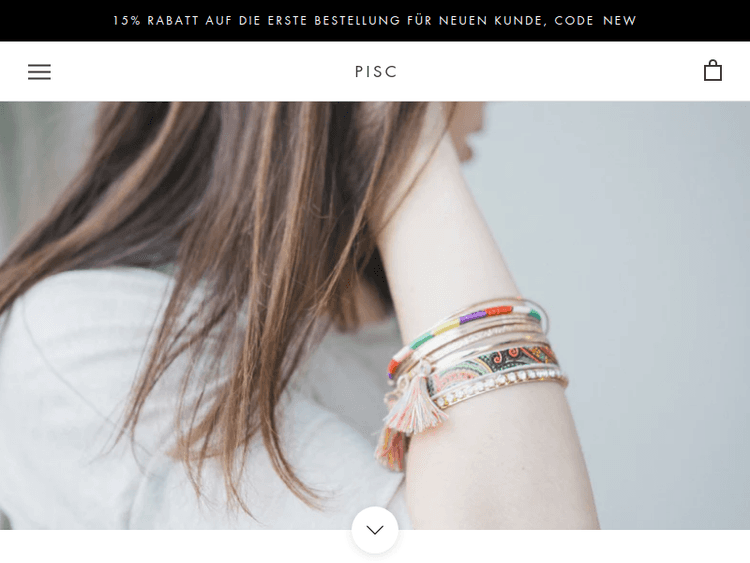Screen dimensions: 750x563
Task: Click the rhinestone bracelet in photo
Action: [500, 385]
